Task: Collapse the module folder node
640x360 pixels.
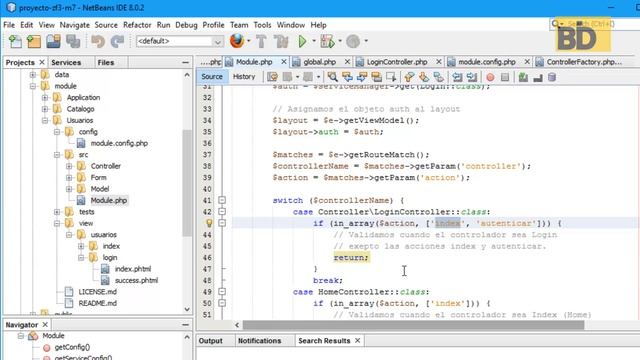Action: pos(33,86)
